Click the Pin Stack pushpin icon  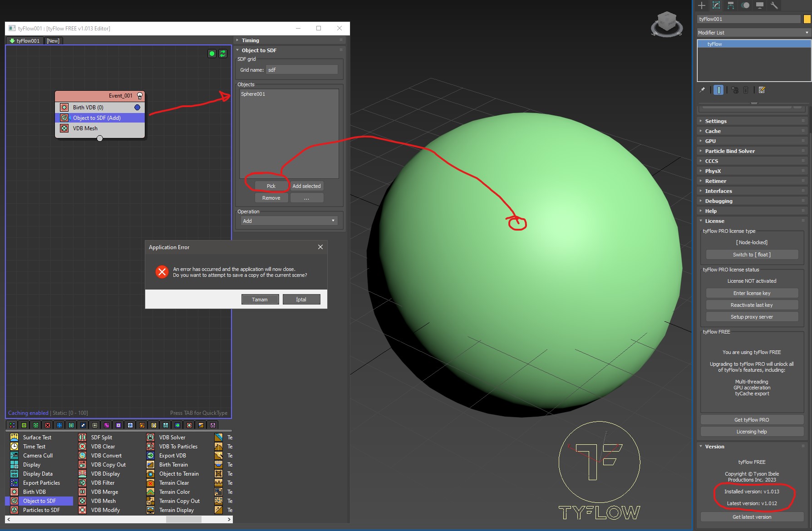pyautogui.click(x=702, y=90)
